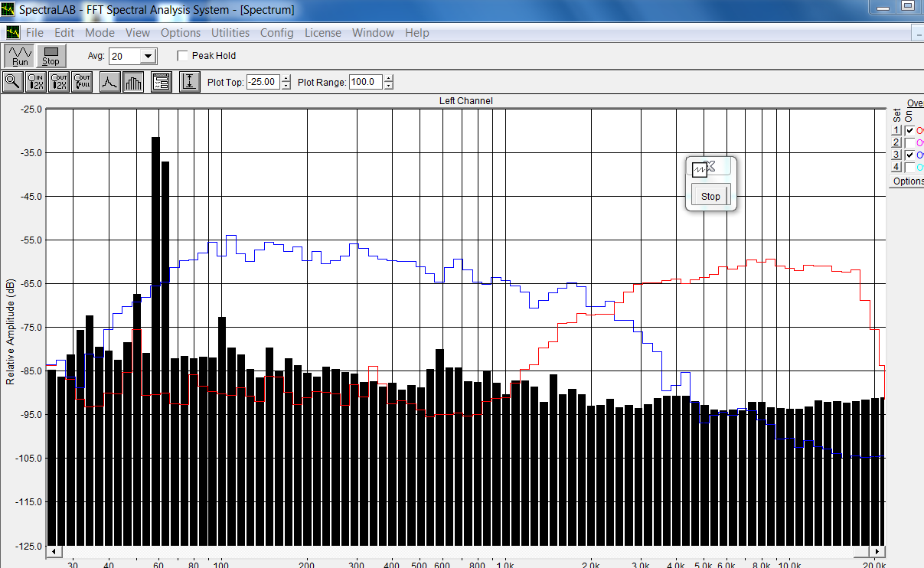Open the settings dialog panel icon
Viewport: 924px width, 568px height.
[161, 82]
